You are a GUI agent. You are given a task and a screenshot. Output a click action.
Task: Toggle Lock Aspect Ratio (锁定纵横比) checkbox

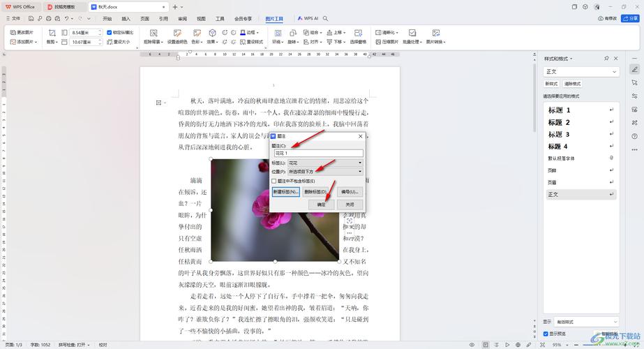(110, 33)
